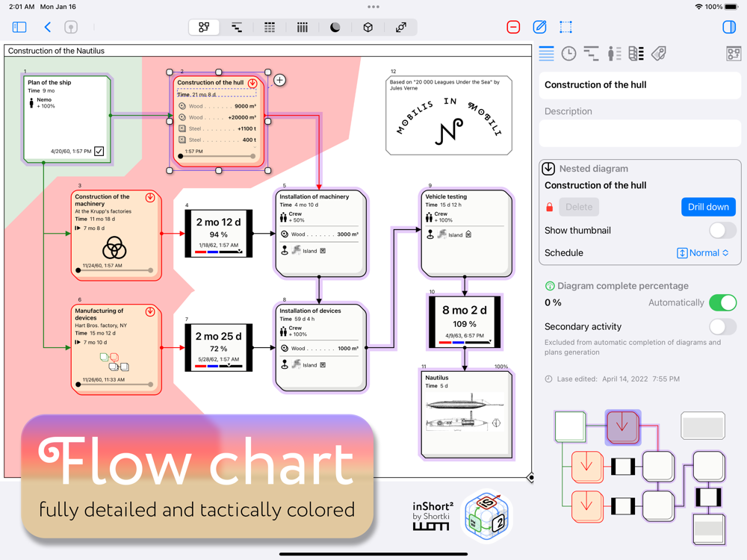
Task: Open the Schedule Normal dropdown
Action: pyautogui.click(x=703, y=253)
